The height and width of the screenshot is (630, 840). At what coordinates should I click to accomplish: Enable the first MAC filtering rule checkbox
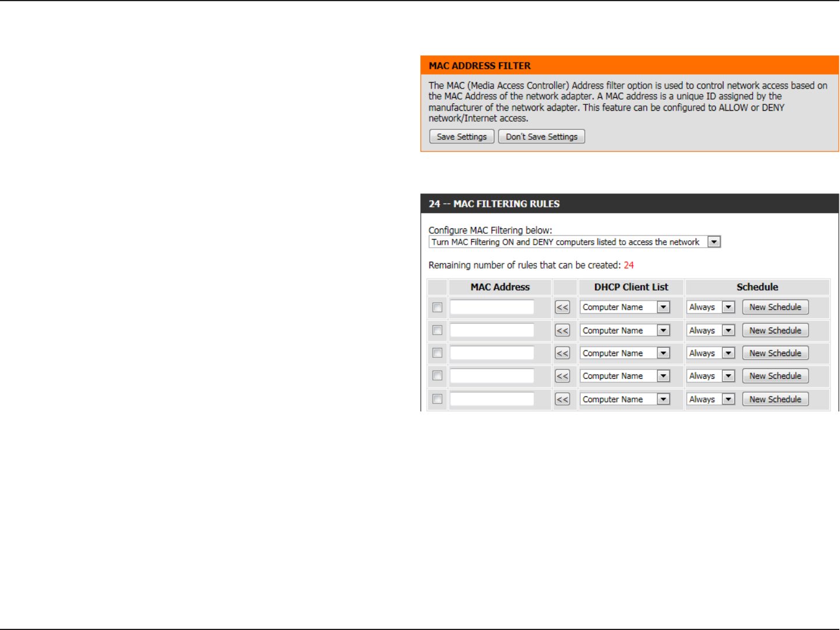pos(437,307)
